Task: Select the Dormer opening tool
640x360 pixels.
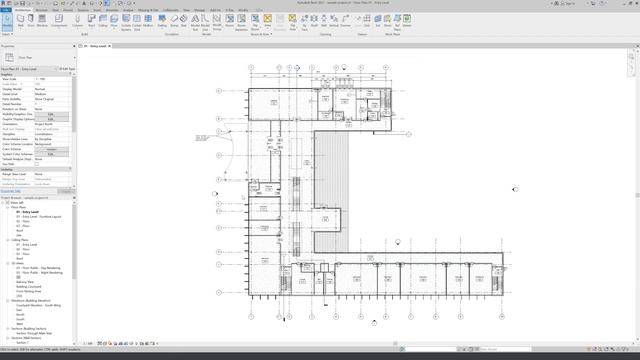Action: point(345,21)
